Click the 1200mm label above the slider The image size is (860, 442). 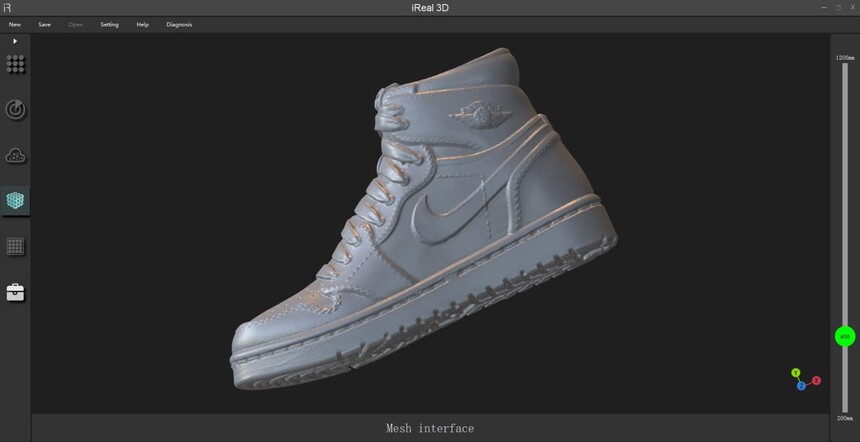845,58
